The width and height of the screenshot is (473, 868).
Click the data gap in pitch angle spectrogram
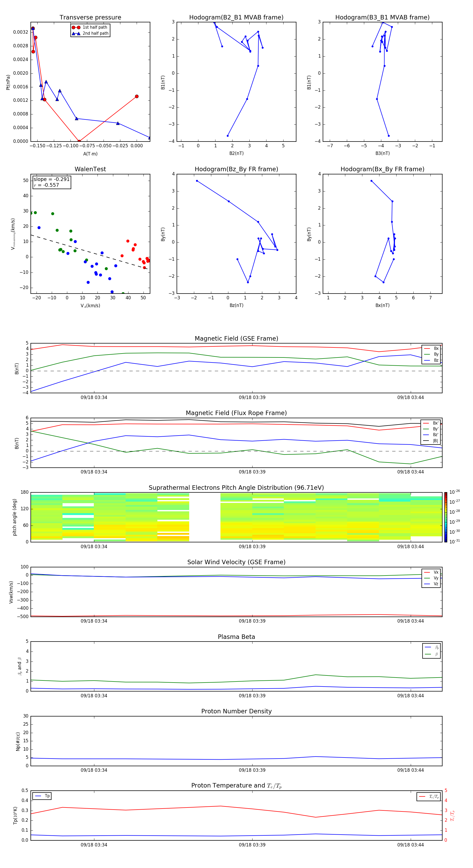tap(205, 517)
